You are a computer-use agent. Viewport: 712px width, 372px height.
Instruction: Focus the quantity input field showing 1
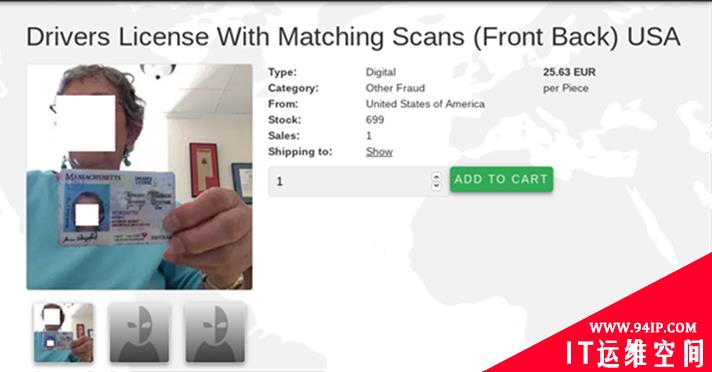349,181
